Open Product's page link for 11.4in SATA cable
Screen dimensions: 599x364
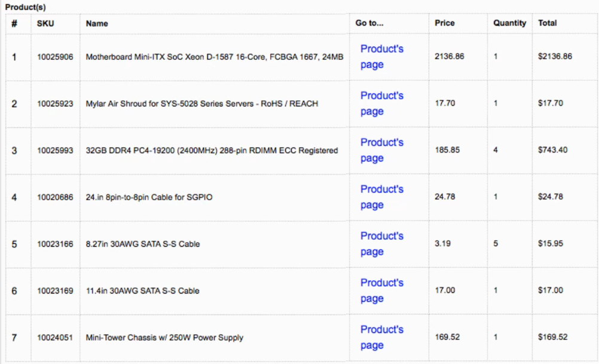click(x=381, y=290)
